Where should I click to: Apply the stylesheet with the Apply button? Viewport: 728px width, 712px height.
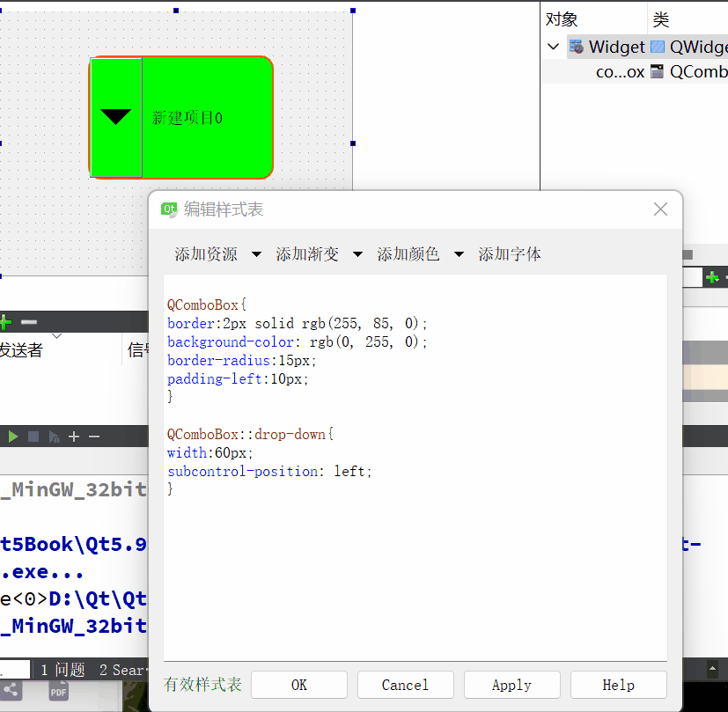(511, 685)
